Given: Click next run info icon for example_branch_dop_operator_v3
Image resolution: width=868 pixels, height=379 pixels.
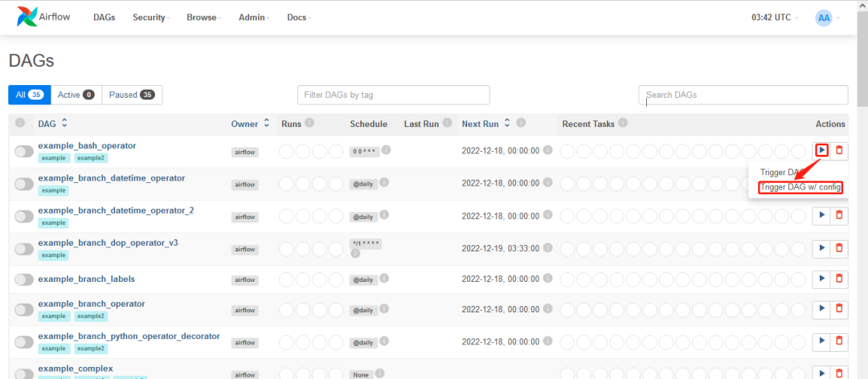Looking at the screenshot, I should coord(547,248).
